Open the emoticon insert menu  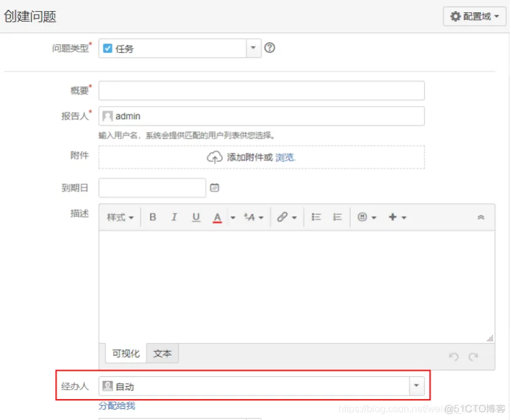pyautogui.click(x=367, y=217)
